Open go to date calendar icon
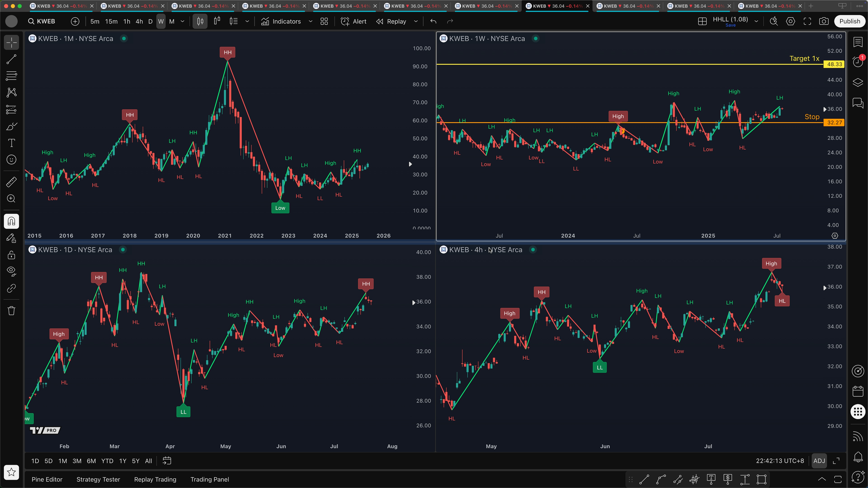This screenshot has height=488, width=868. point(167,461)
